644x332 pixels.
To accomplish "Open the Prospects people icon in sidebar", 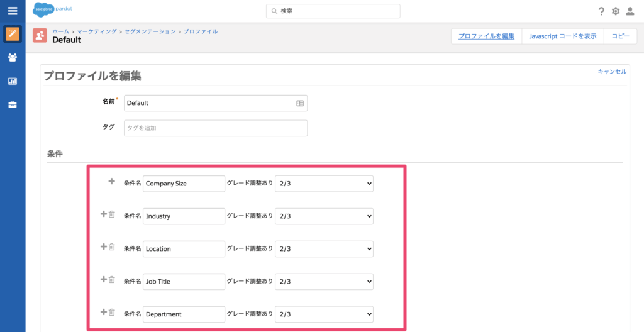I will pyautogui.click(x=13, y=57).
